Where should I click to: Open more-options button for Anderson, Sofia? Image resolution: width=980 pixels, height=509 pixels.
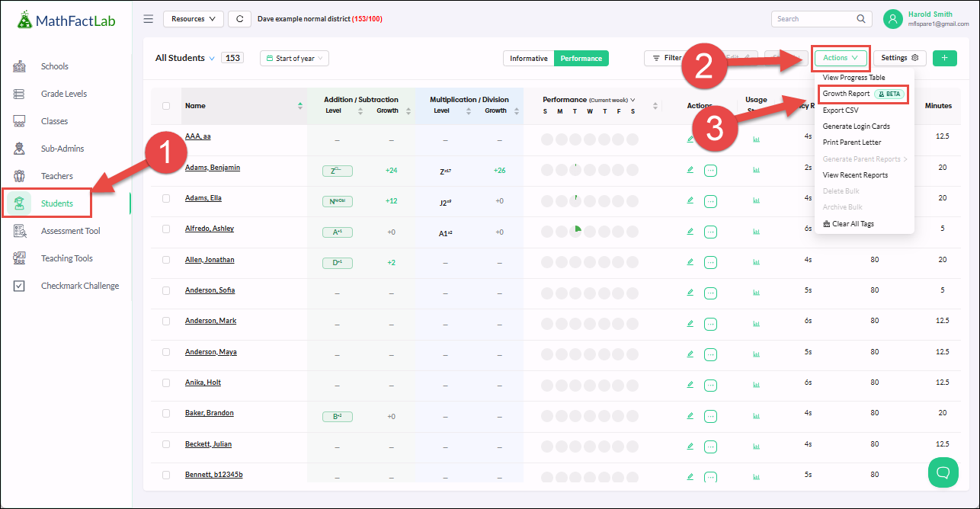[x=710, y=293]
